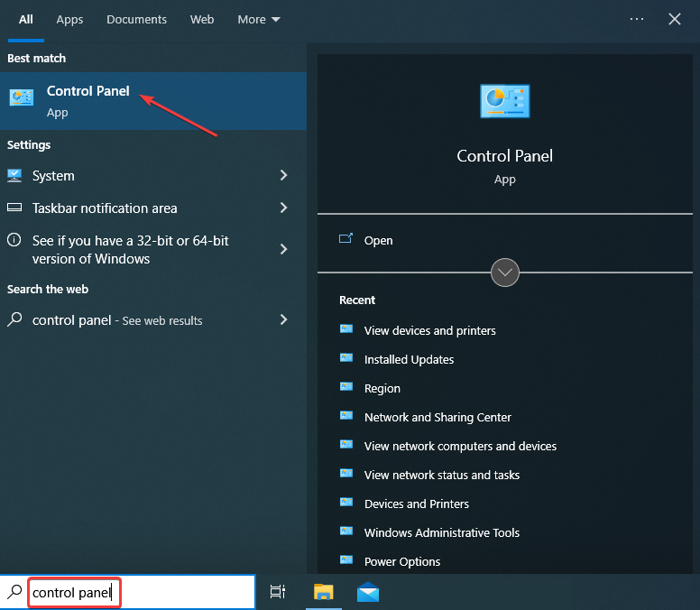Select the System settings result
This screenshot has height=610, width=700.
153,176
